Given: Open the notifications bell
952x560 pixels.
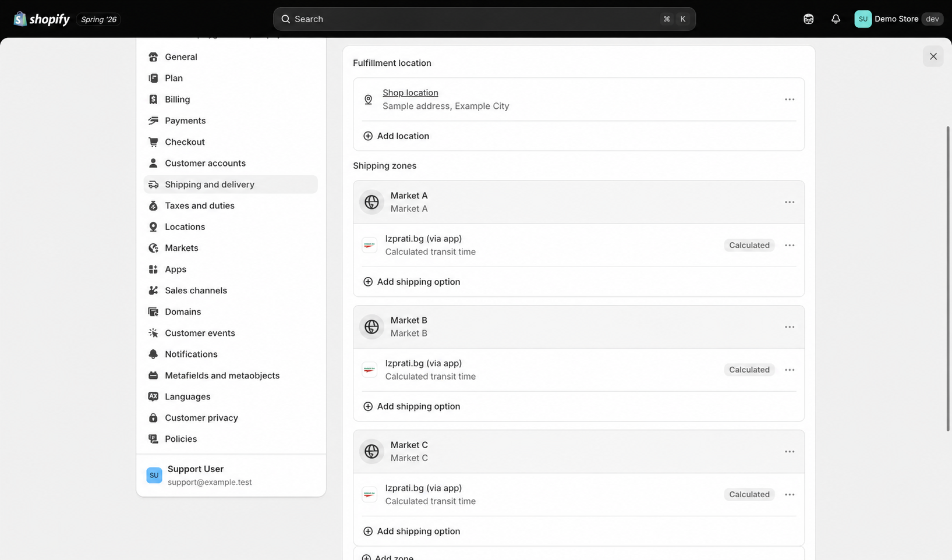Looking at the screenshot, I should pyautogui.click(x=836, y=19).
